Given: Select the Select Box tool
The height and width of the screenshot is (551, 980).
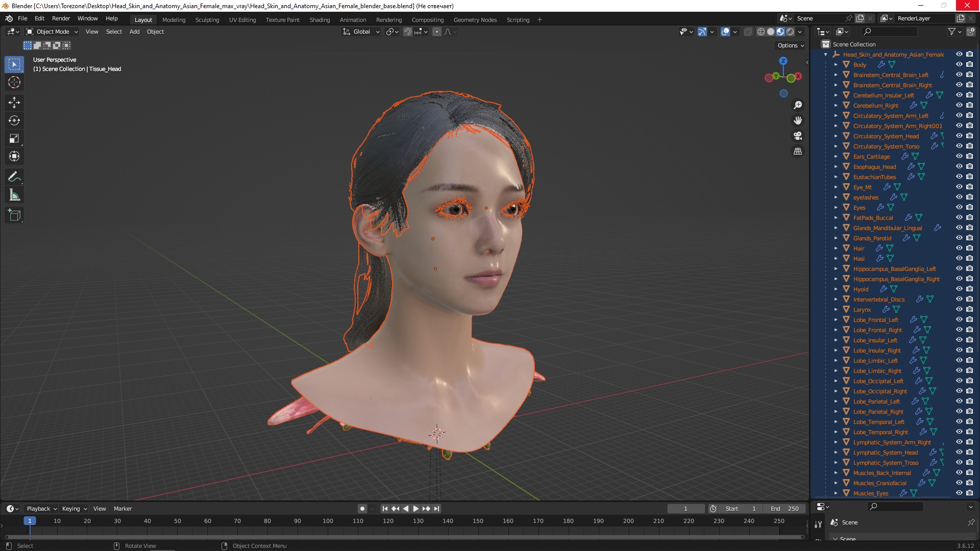Looking at the screenshot, I should 14,64.
